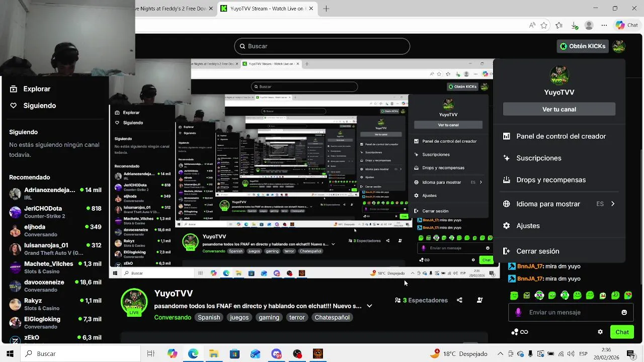
Task: Click the share stream icon
Action: pyautogui.click(x=459, y=300)
